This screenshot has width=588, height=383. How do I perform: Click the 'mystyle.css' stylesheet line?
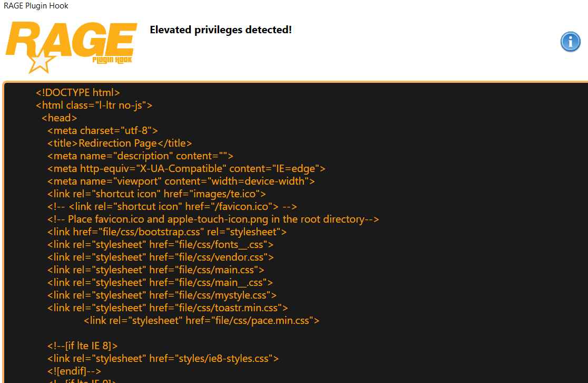tap(162, 295)
